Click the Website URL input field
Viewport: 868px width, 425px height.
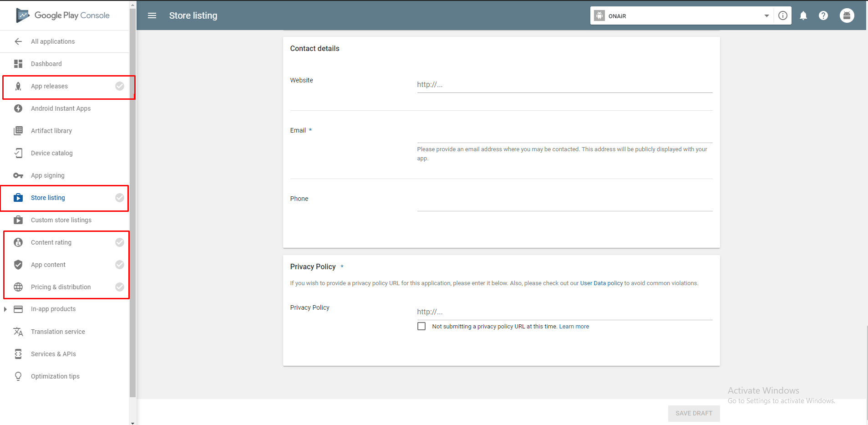pos(565,85)
